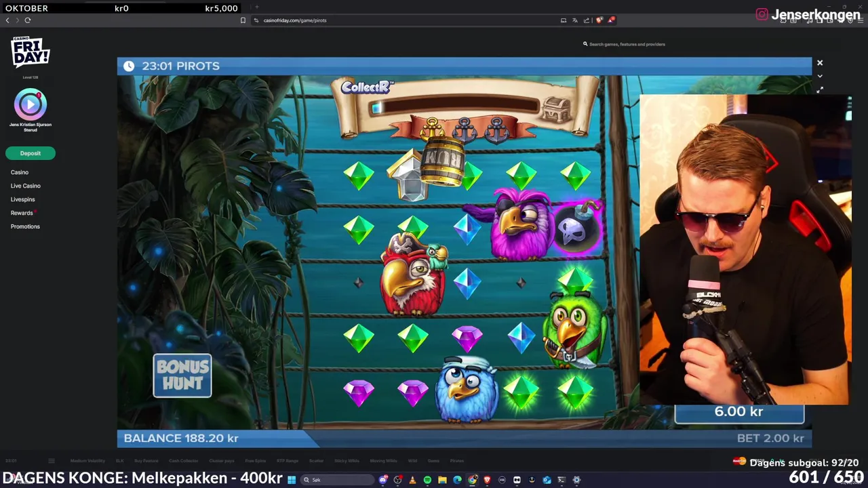This screenshot has height=488, width=868.
Task: Click the taskbar Søk search box
Action: click(337, 480)
